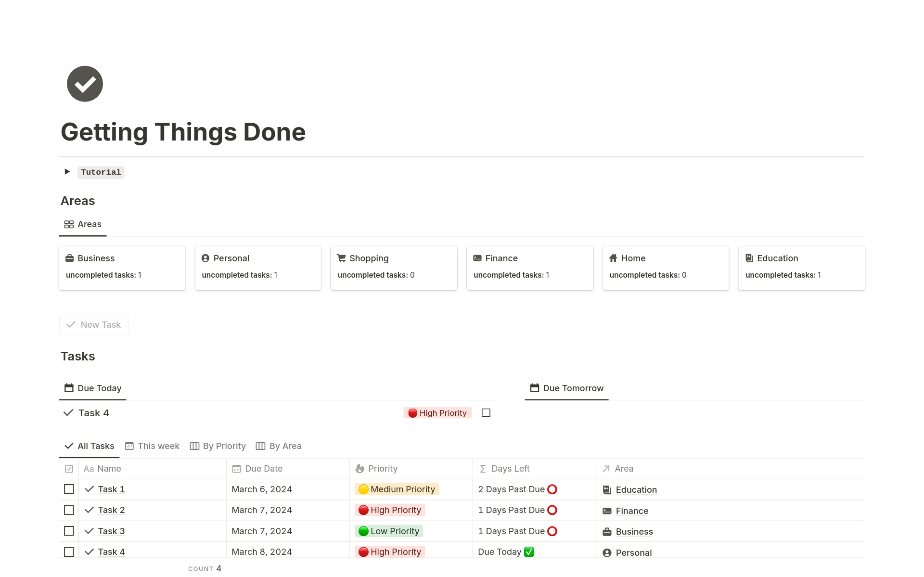Click the New Task button
The height and width of the screenshot is (577, 924).
click(x=93, y=324)
